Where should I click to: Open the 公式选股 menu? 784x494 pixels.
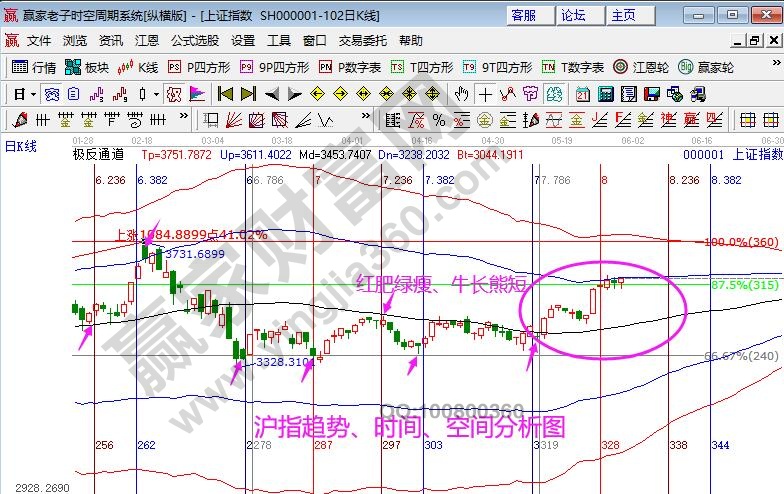pos(194,41)
